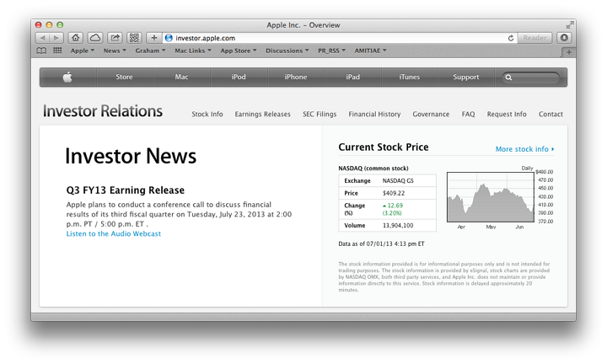Click the Contact link
Screen dimensions: 607x364
click(551, 114)
